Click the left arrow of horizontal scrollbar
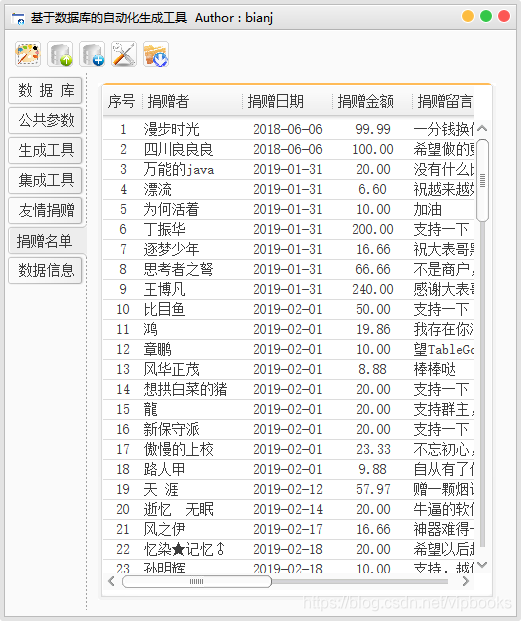The width and height of the screenshot is (521, 621). click(x=111, y=581)
